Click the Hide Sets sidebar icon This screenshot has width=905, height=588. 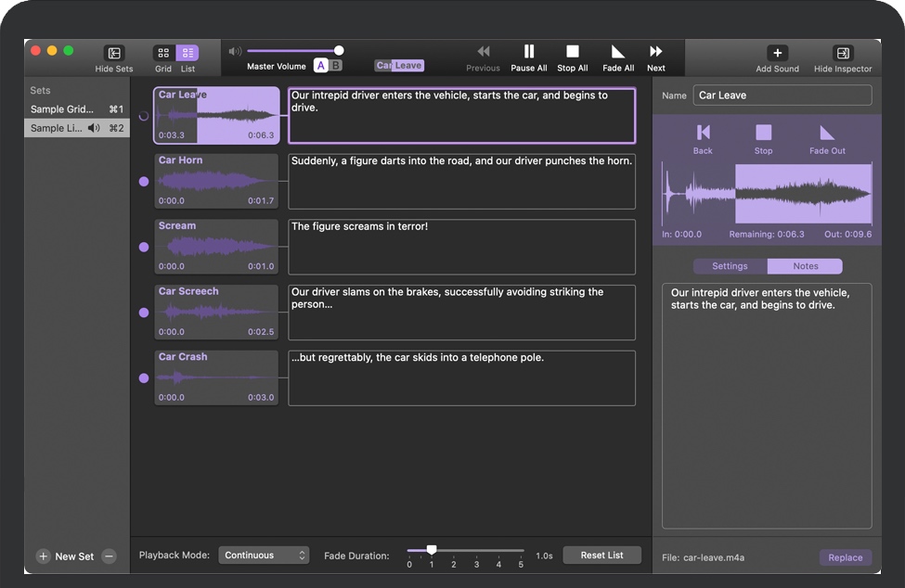[x=114, y=54]
